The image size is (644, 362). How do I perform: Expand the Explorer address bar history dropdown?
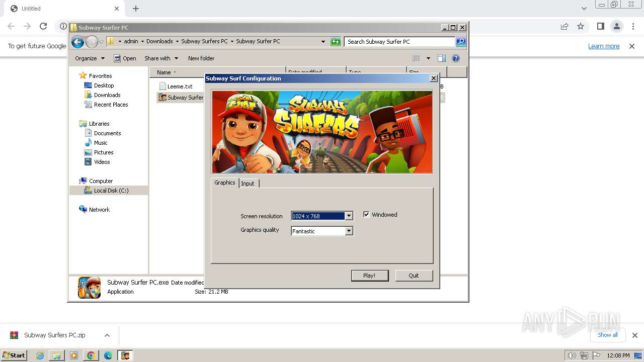coord(323,42)
